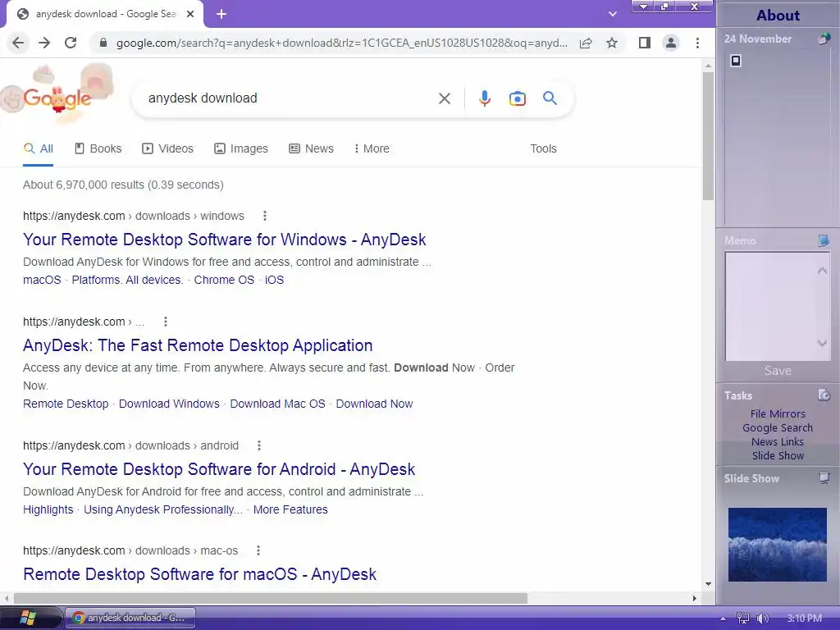
Task: Open the search Tools option
Action: pyautogui.click(x=543, y=148)
